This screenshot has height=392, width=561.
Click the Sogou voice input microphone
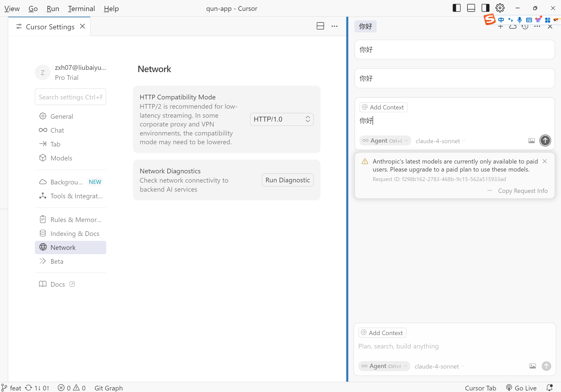[519, 20]
